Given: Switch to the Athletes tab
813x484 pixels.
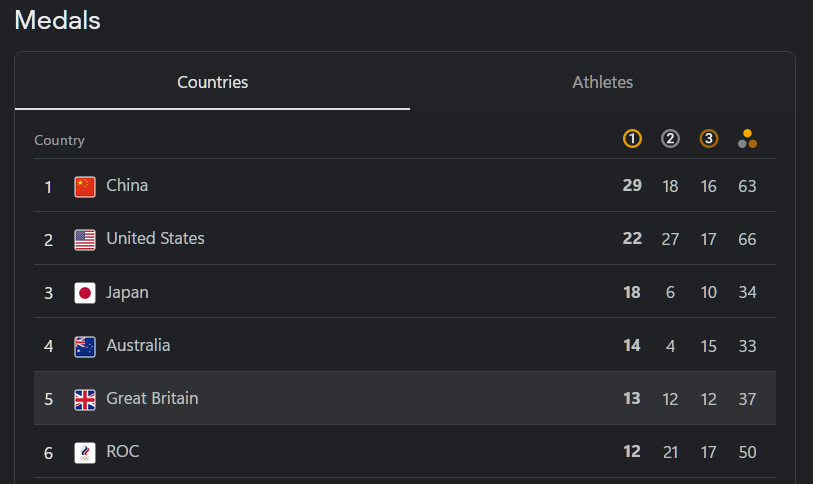Looking at the screenshot, I should (x=602, y=82).
